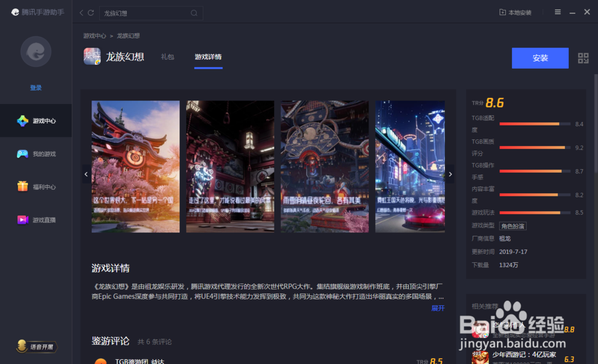
Task: Click the 角色扮演 game type tag
Action: pos(512,226)
